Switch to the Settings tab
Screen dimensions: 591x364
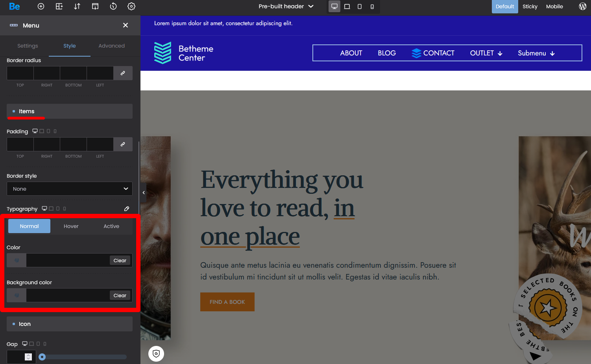[x=28, y=46]
